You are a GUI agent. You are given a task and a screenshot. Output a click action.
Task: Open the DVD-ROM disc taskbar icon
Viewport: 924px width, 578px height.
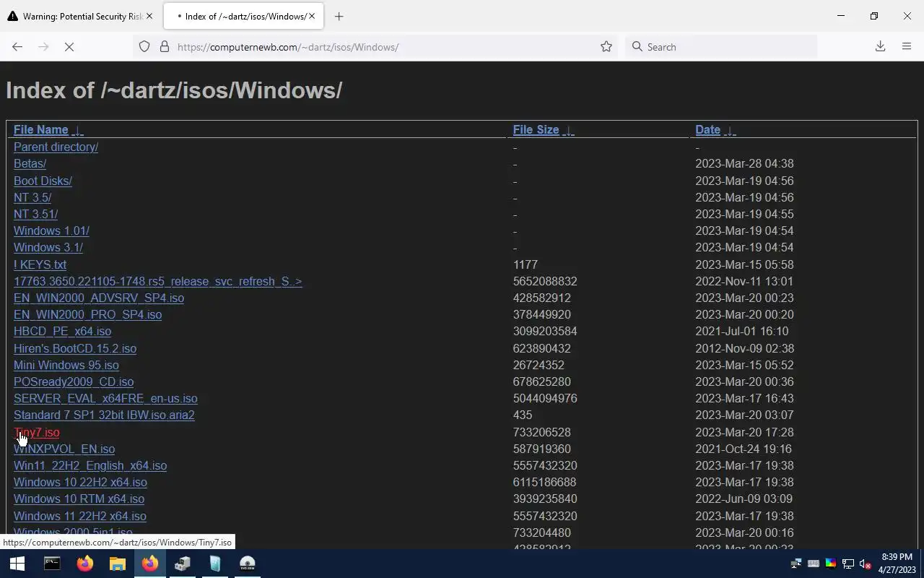pyautogui.click(x=248, y=564)
